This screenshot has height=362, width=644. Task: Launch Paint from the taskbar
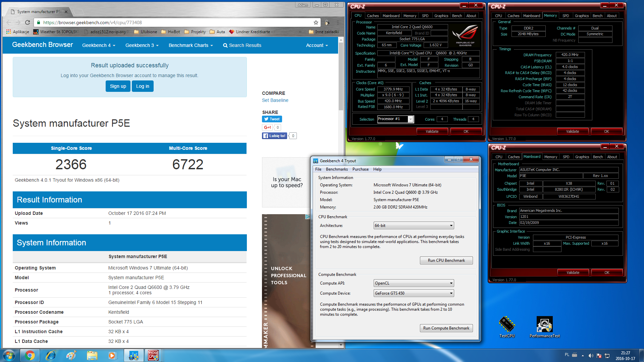click(x=71, y=355)
